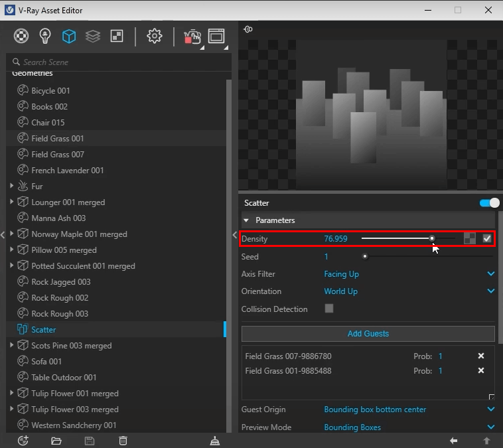
Task: Click Density texture map slot
Action: pos(470,238)
